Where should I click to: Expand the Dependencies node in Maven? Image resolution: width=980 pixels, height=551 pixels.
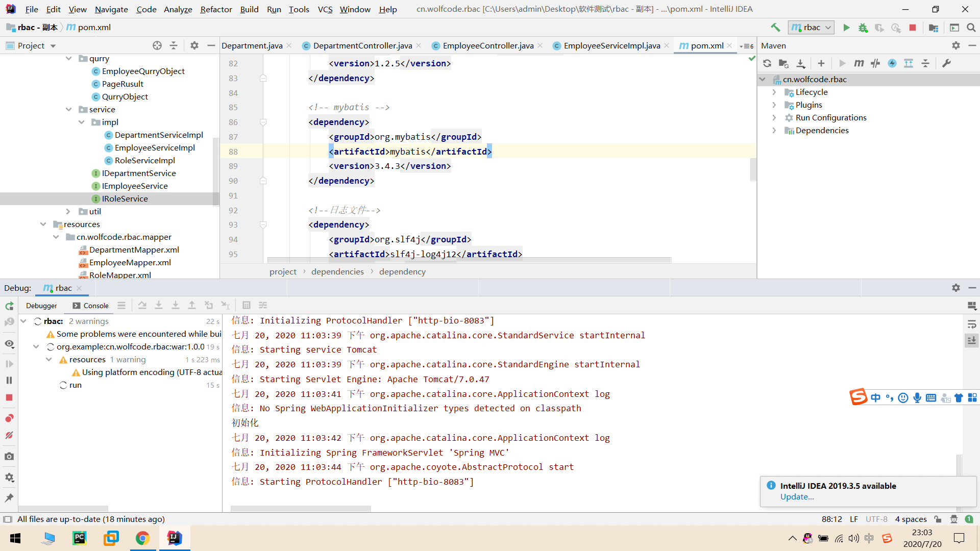point(773,130)
